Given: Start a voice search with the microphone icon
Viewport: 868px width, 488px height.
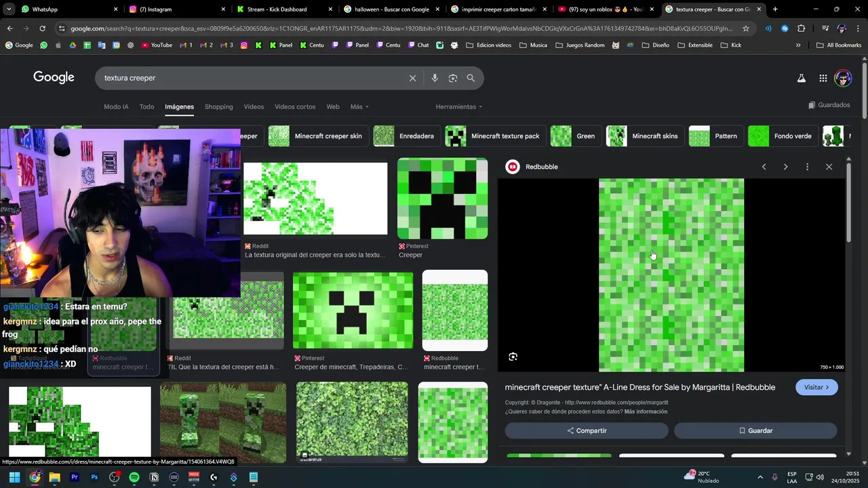Looking at the screenshot, I should tap(435, 78).
